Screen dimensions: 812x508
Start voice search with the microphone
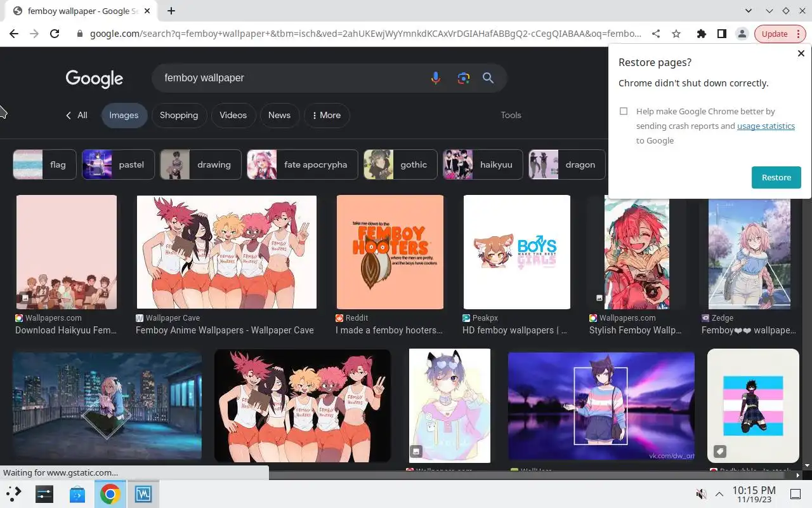pyautogui.click(x=435, y=78)
